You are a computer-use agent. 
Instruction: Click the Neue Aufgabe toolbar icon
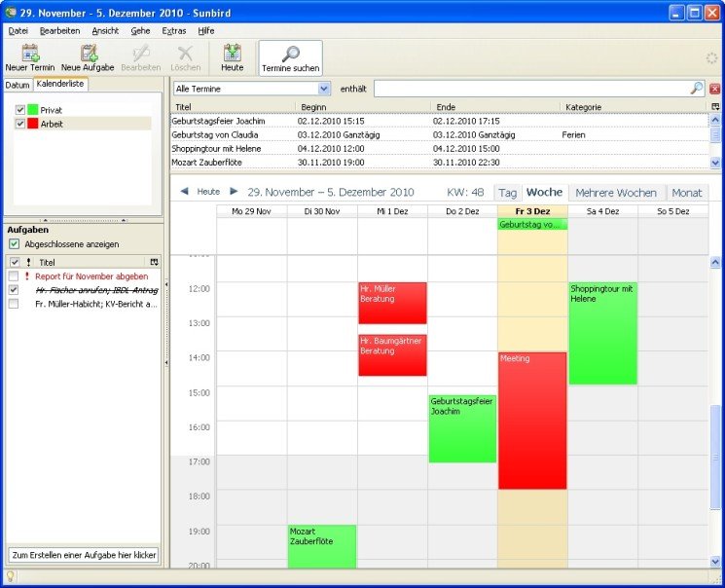88,54
